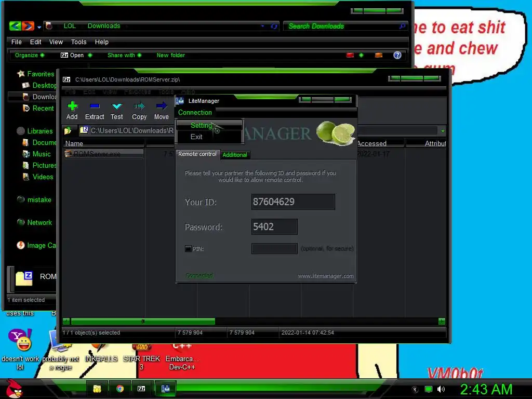Open Desktop in Explorer sidebar
Viewport: 532px width, 399px height.
39,86
